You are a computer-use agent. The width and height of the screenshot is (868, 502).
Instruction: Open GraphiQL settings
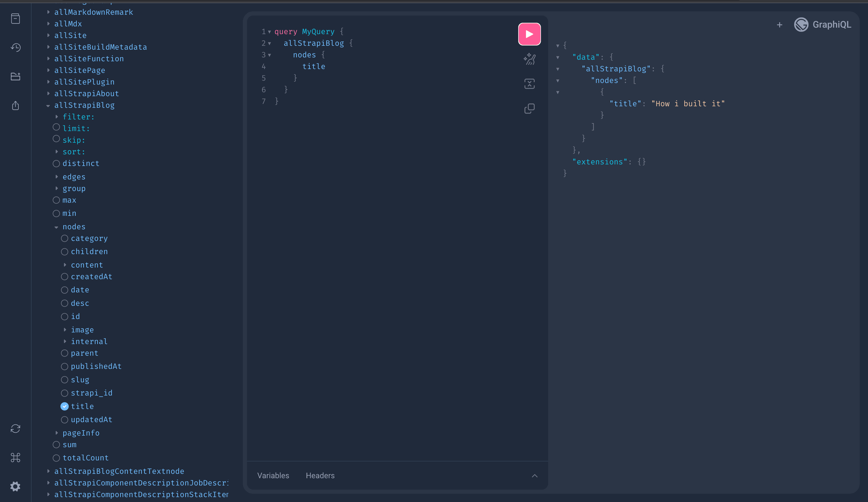(x=16, y=486)
